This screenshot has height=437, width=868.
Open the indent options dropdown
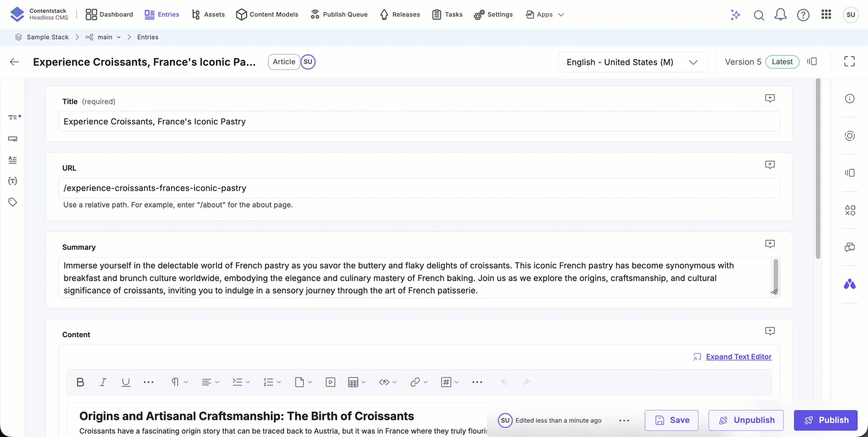point(241,382)
